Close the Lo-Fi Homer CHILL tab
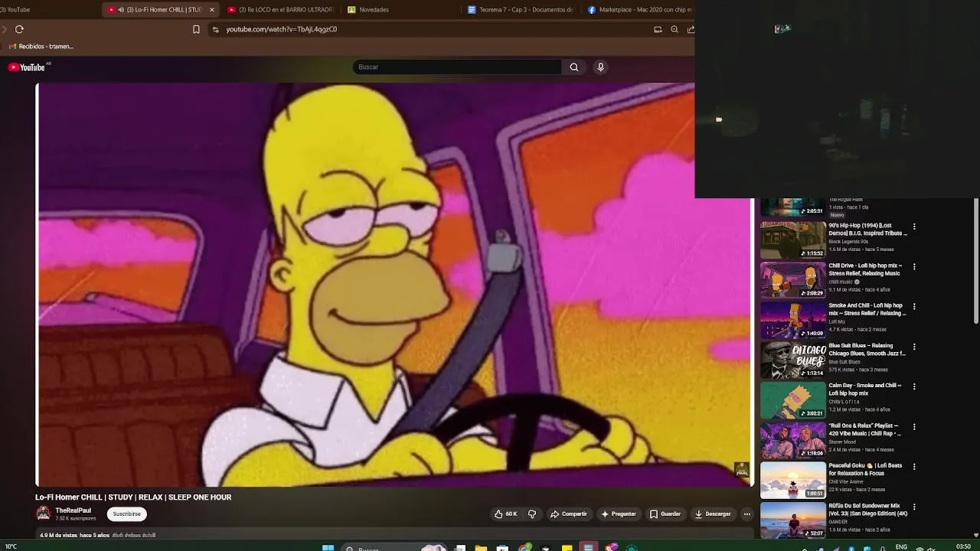Image resolution: width=980 pixels, height=551 pixels. (x=212, y=10)
